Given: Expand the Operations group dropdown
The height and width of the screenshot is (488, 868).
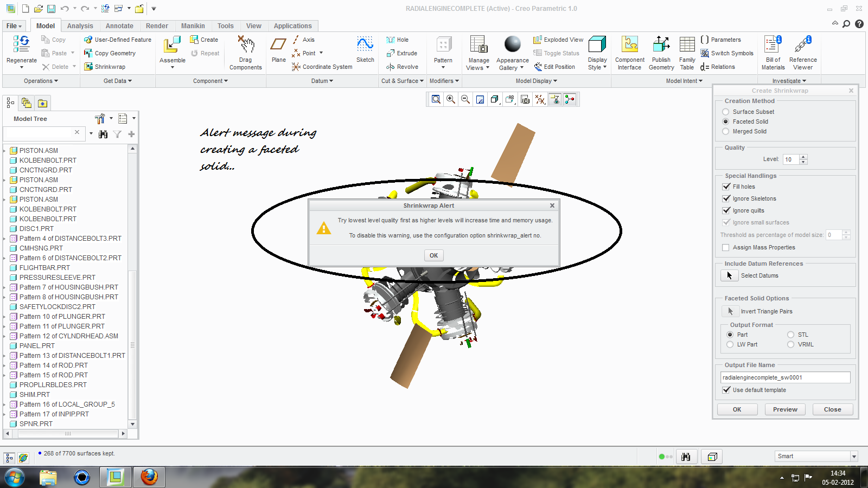Looking at the screenshot, I should (41, 81).
